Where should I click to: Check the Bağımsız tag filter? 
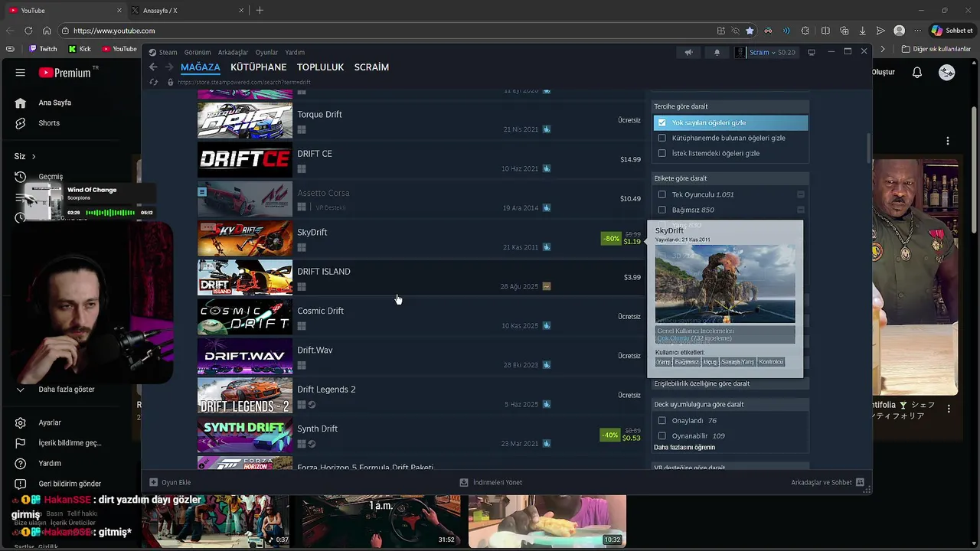pyautogui.click(x=662, y=210)
